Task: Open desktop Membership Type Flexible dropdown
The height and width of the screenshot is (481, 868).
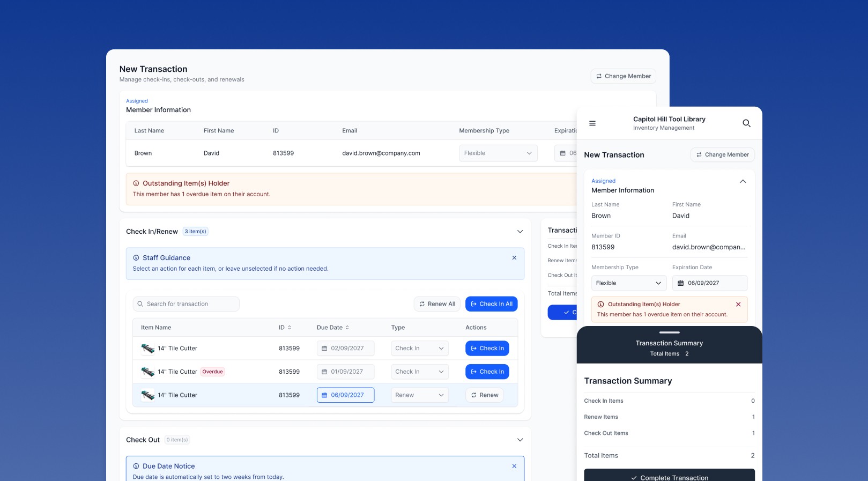Action: pyautogui.click(x=498, y=153)
